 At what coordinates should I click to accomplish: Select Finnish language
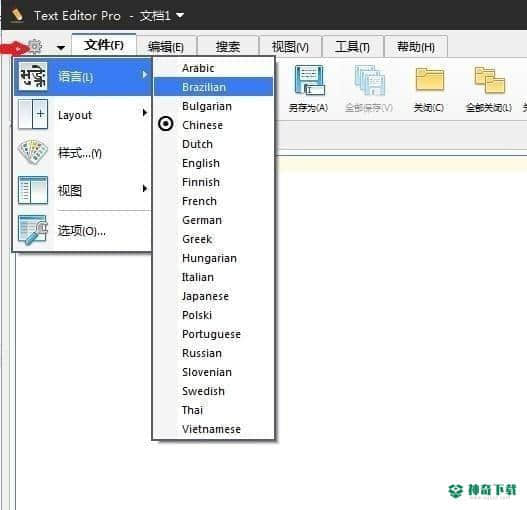tap(213, 182)
